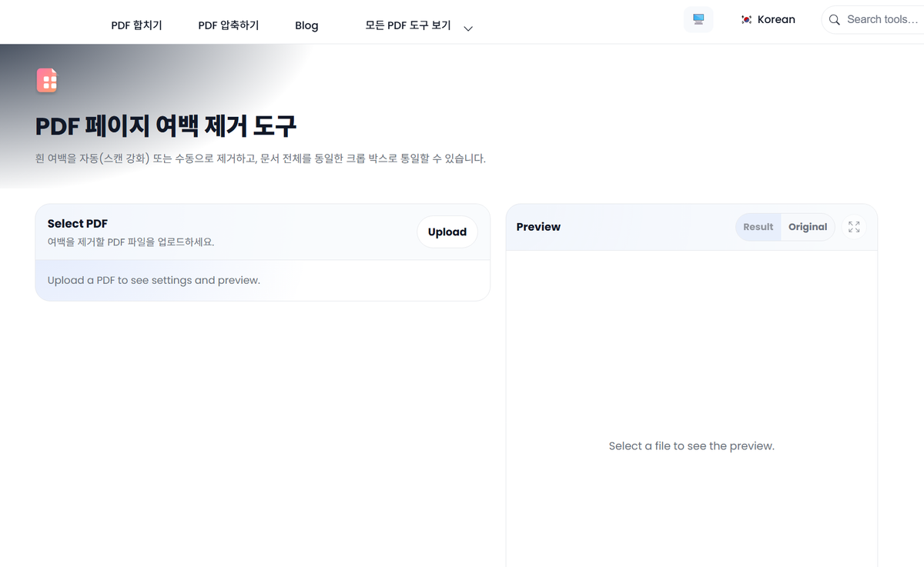The image size is (924, 567).
Task: Open the grid icon above the page title
Action: (46, 80)
